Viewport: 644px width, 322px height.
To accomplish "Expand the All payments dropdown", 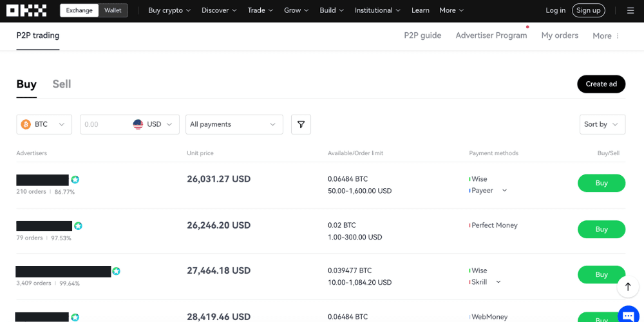I will pos(234,124).
